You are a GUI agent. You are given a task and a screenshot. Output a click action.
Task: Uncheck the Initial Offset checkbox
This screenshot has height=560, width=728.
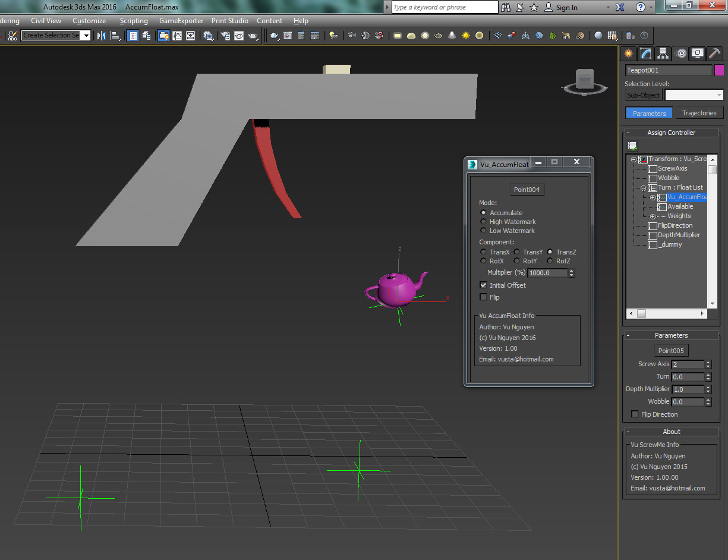click(x=483, y=285)
